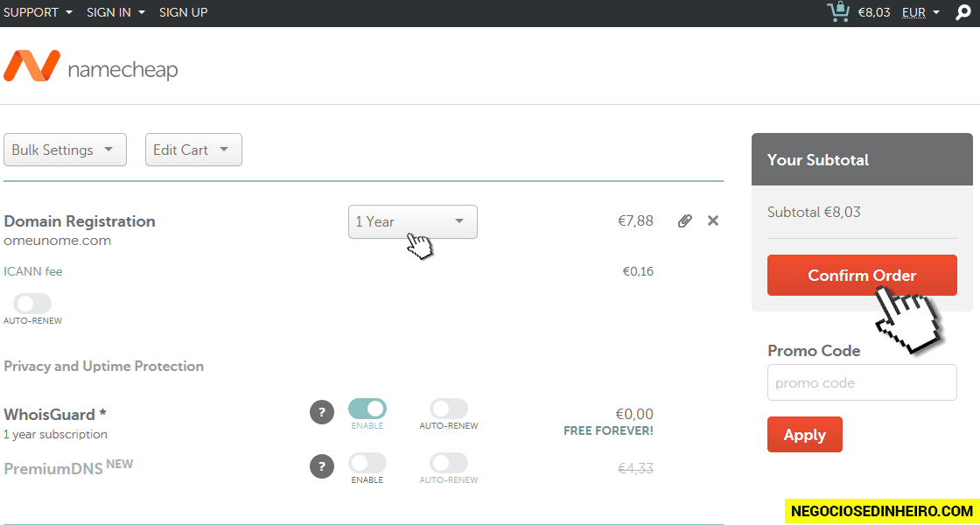Click the Sign Up link
This screenshot has height=525, width=980.
pyautogui.click(x=183, y=12)
